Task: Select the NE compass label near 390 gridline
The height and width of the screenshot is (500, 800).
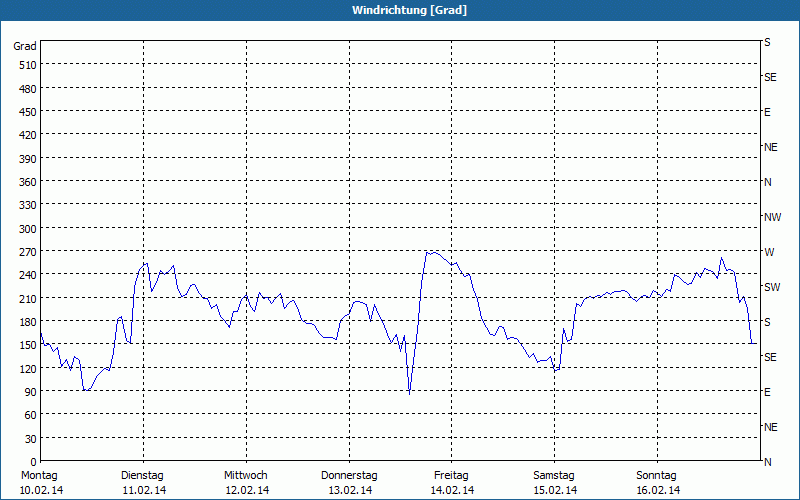Action: coord(770,147)
